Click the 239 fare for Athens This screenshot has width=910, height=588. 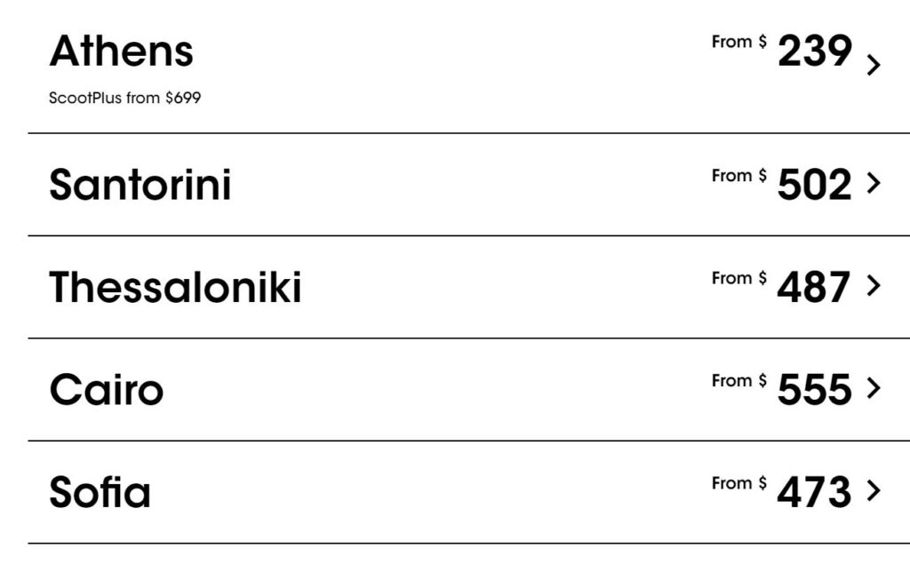point(814,52)
